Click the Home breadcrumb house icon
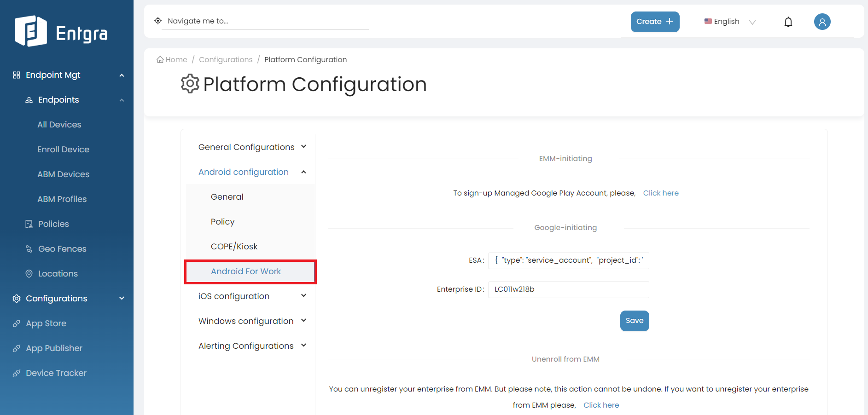 [x=160, y=59]
